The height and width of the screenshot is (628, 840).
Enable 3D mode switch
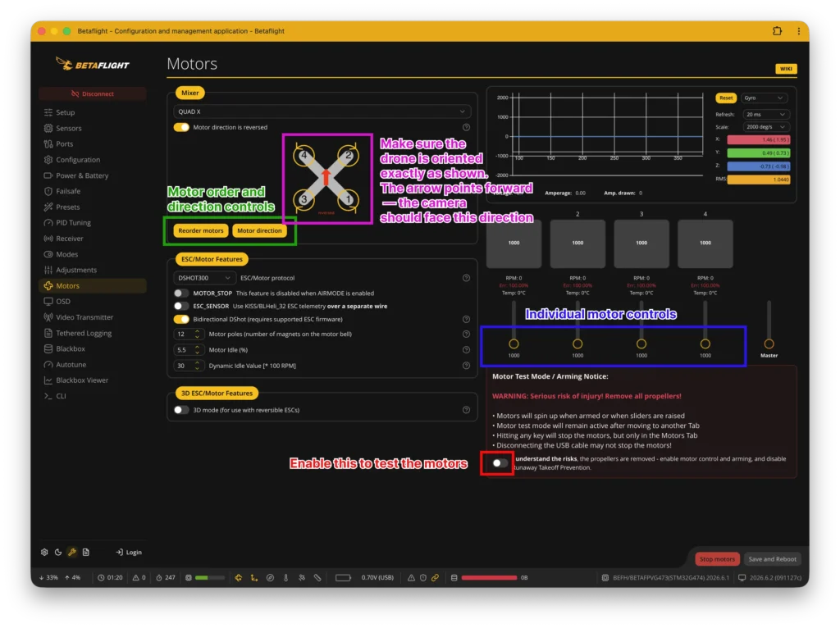pos(181,410)
